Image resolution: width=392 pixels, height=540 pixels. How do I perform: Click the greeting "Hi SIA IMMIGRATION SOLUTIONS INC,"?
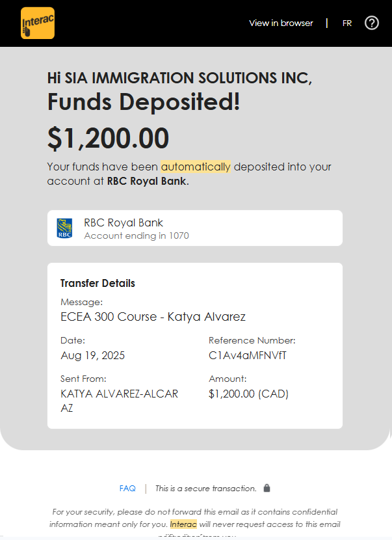pyautogui.click(x=179, y=78)
